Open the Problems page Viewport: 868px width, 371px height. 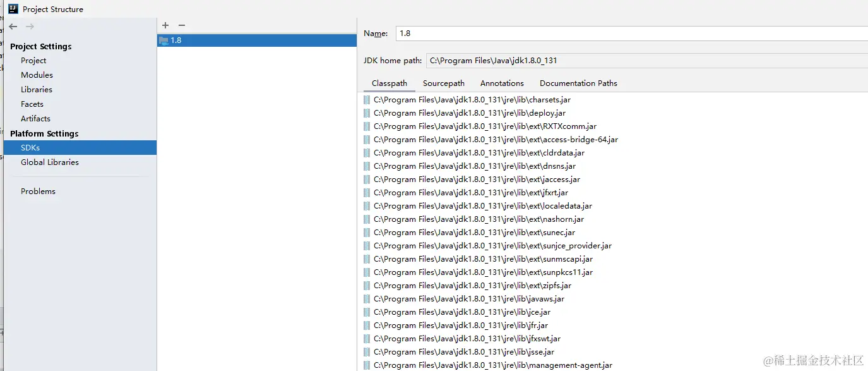[x=38, y=192]
